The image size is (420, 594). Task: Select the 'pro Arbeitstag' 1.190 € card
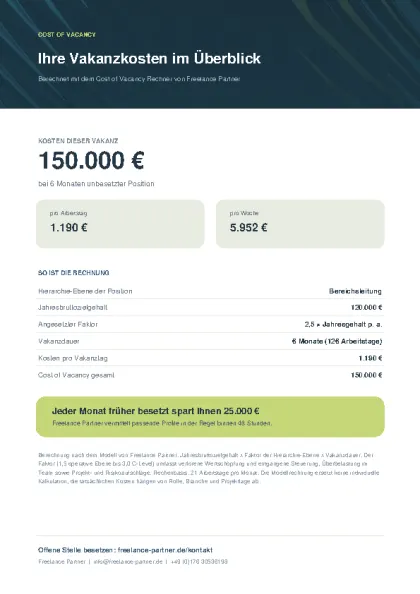[x=120, y=224]
